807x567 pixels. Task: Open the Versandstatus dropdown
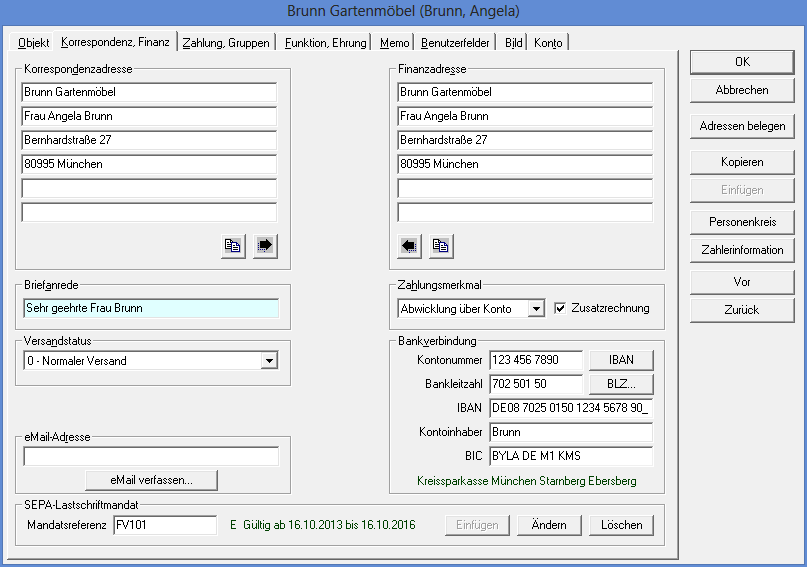(268, 361)
